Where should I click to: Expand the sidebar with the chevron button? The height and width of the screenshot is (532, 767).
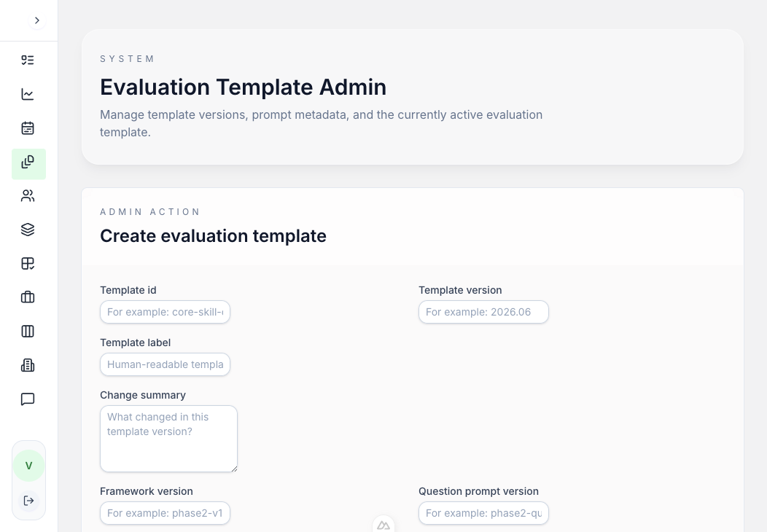36,20
